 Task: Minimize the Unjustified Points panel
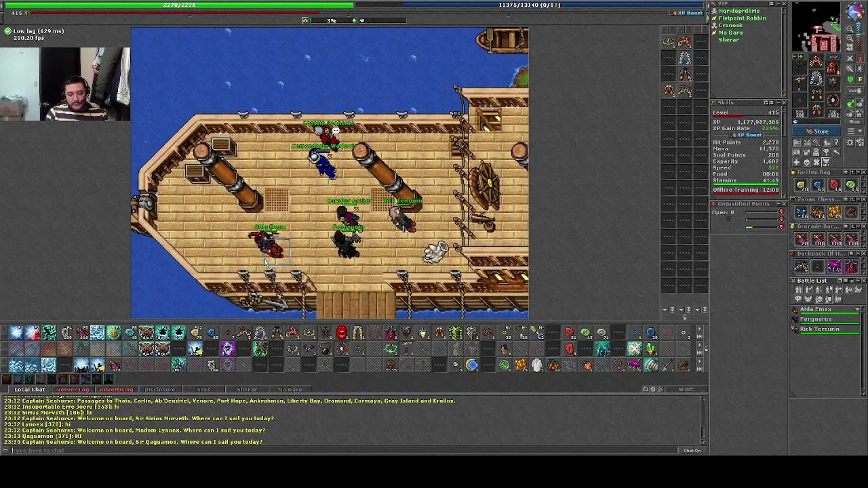(x=778, y=204)
